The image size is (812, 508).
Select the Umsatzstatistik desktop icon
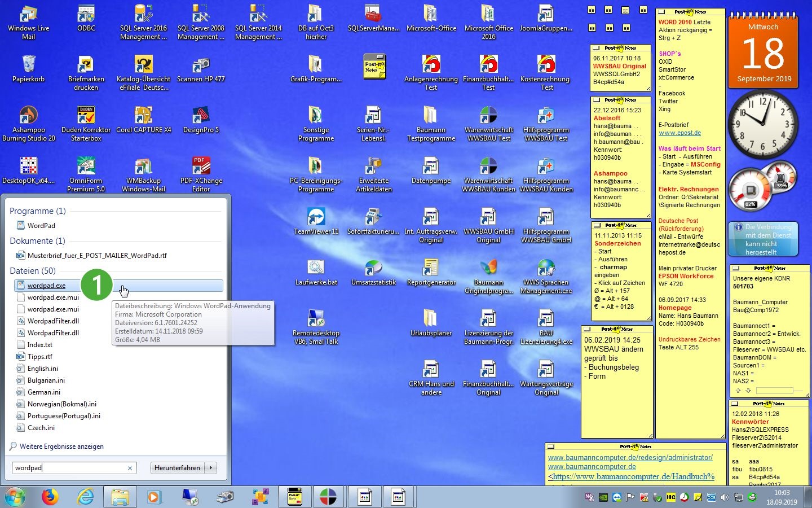click(373, 272)
